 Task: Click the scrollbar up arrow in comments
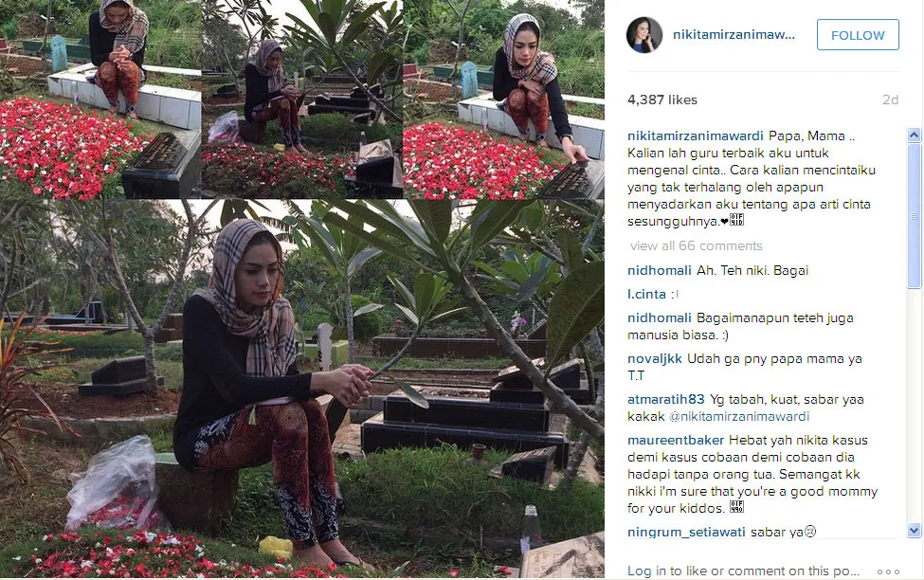(914, 135)
